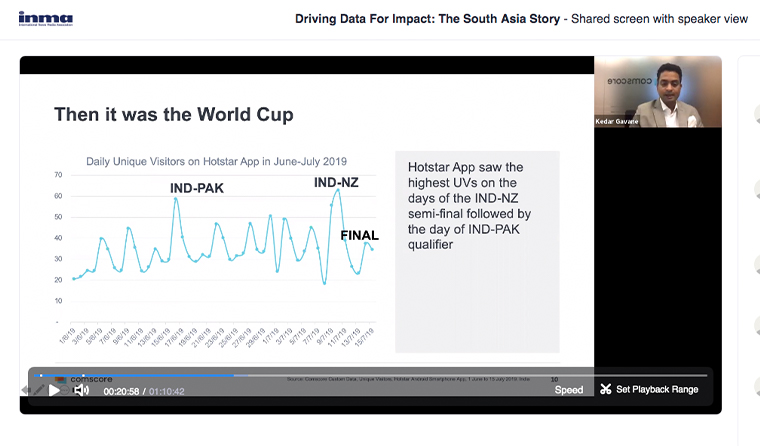Mute the video using the speaker icon

coord(81,390)
